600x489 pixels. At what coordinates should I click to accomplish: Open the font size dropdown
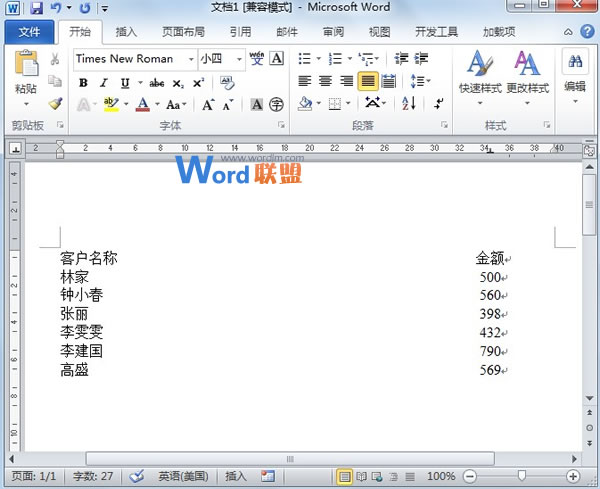click(x=239, y=59)
